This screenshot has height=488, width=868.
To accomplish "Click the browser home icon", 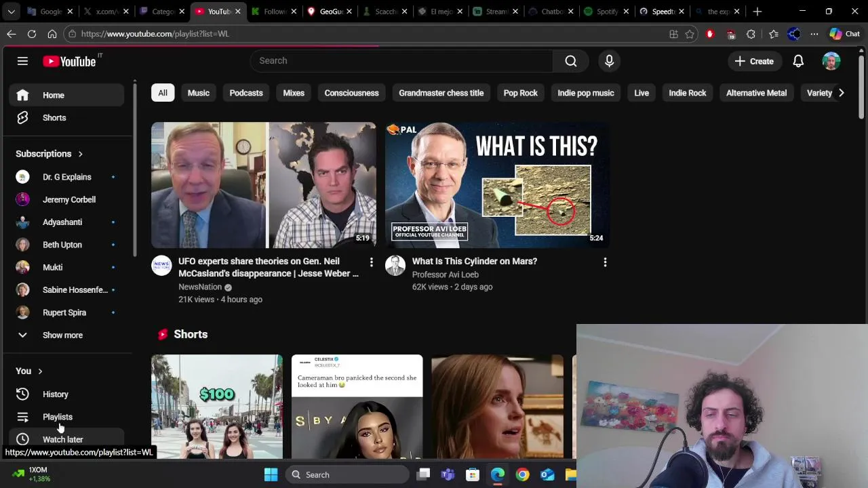I will click(x=52, y=34).
